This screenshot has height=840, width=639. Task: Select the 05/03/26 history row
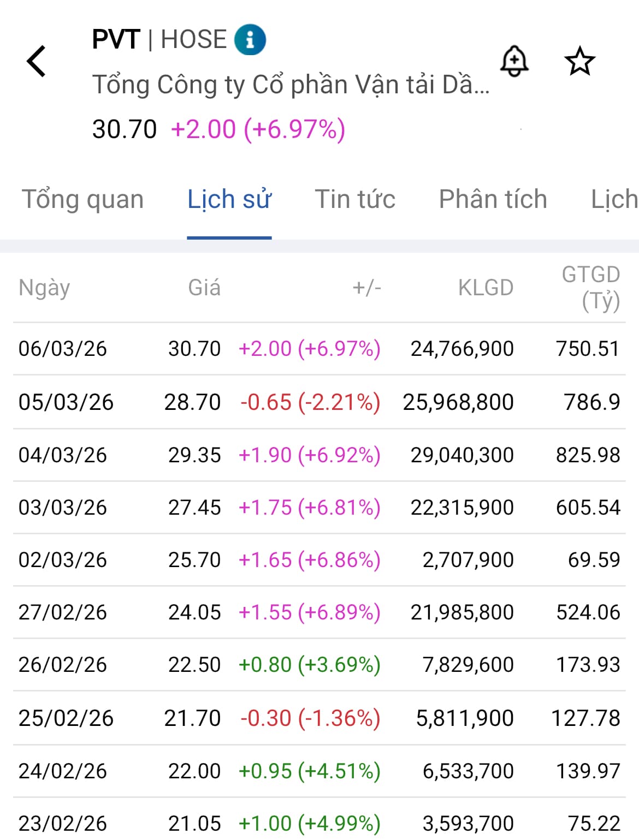tap(319, 402)
